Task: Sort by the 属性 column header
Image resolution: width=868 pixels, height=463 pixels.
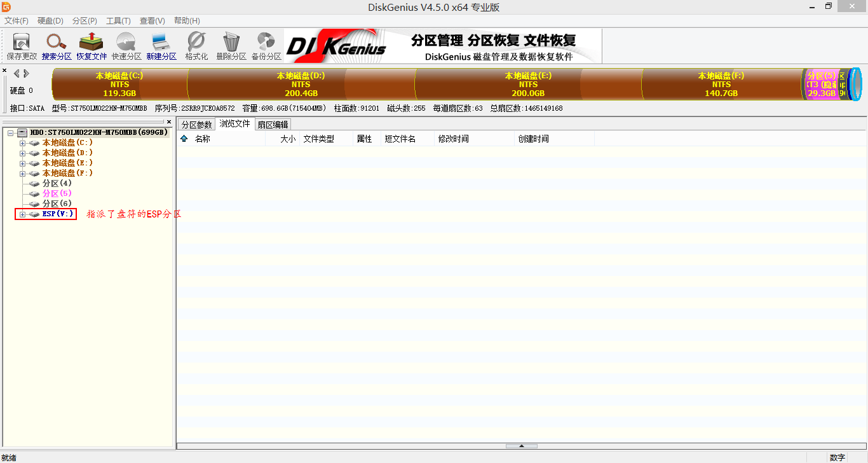Action: pos(367,139)
